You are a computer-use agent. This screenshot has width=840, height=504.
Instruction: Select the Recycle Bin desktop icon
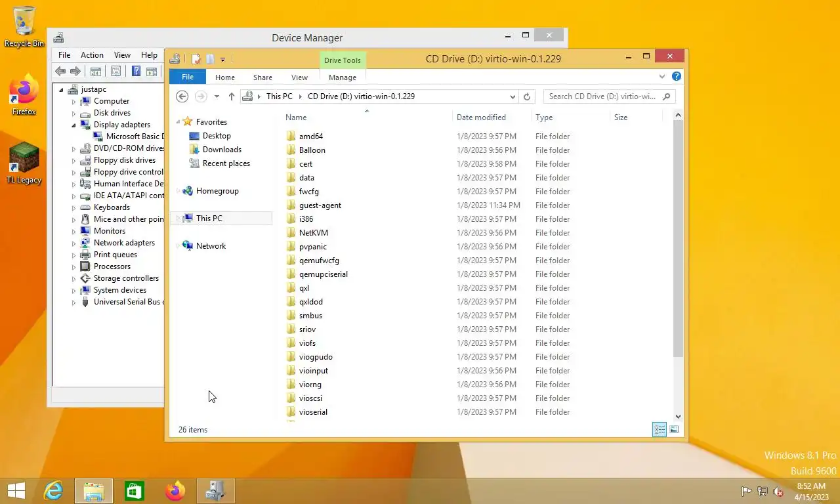pyautogui.click(x=24, y=27)
